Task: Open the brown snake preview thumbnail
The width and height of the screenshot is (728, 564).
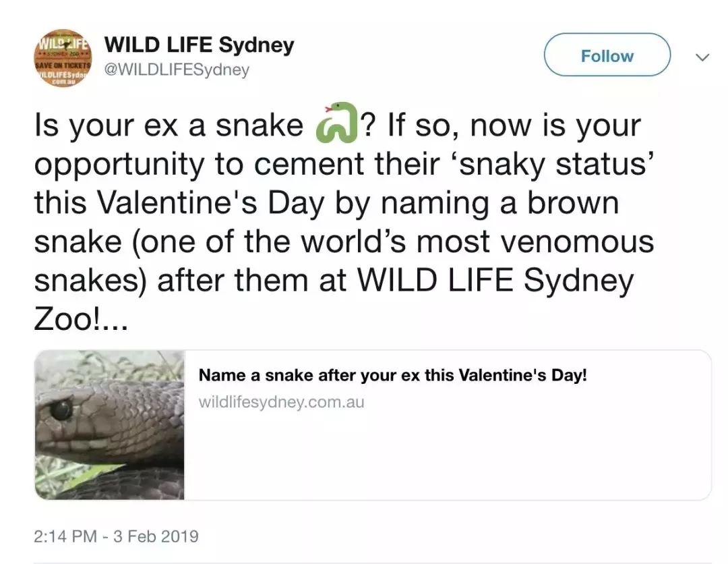Action: tap(110, 425)
